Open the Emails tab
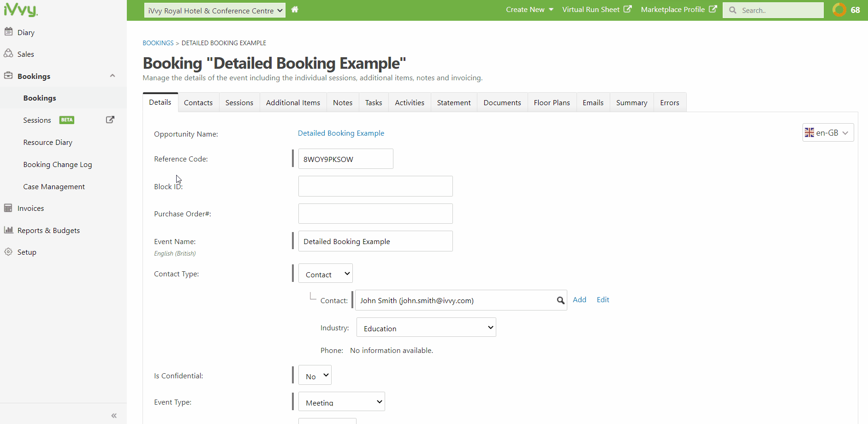 coord(593,102)
